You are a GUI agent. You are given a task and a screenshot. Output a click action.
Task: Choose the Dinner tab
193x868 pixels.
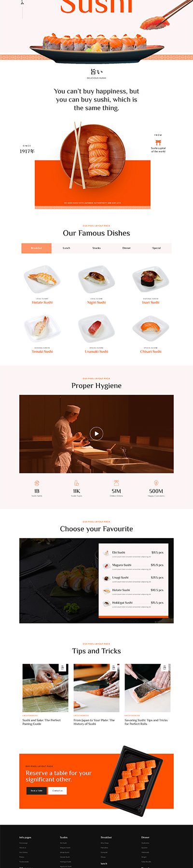(x=126, y=248)
